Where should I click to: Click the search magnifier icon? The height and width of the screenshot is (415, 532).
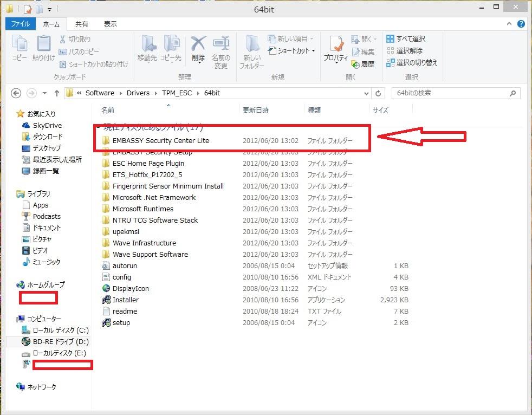click(x=513, y=93)
